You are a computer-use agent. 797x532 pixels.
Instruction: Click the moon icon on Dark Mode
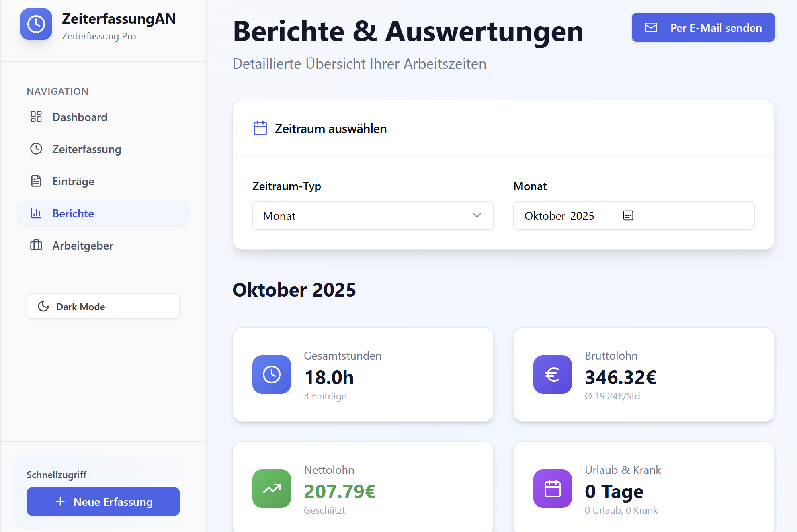(x=43, y=306)
